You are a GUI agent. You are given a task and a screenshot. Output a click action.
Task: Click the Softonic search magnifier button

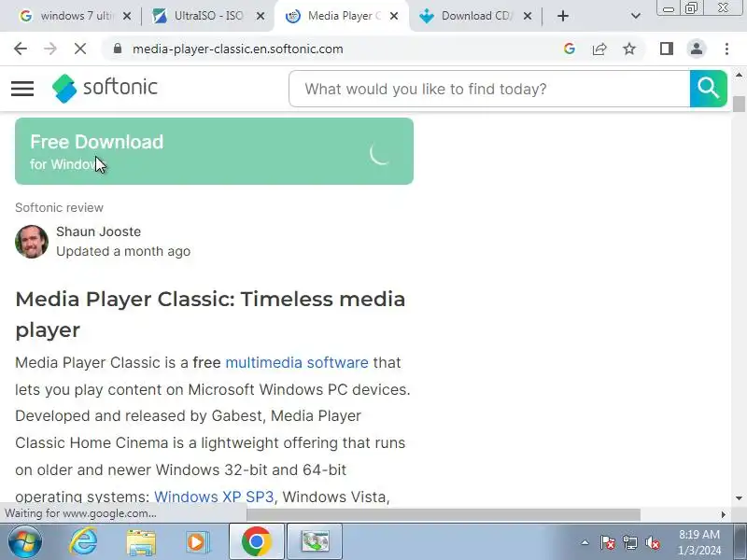point(708,89)
